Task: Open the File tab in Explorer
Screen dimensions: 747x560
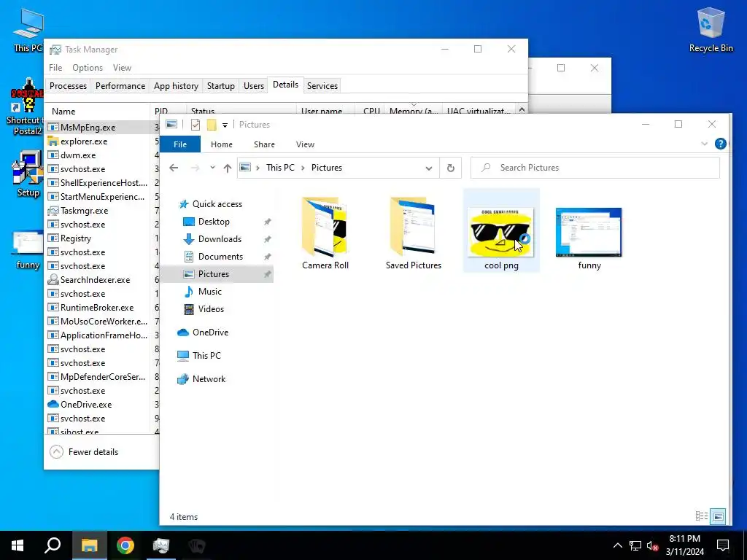Action: point(180,144)
